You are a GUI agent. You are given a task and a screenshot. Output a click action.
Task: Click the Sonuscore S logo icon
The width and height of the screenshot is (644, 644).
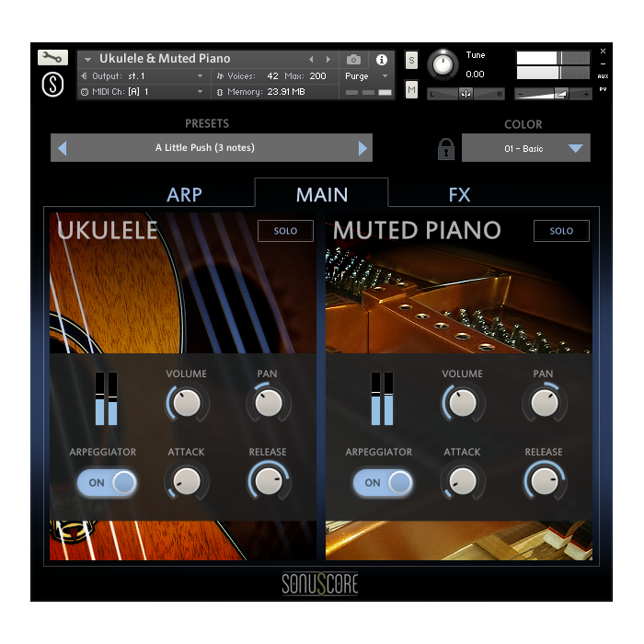click(x=52, y=83)
